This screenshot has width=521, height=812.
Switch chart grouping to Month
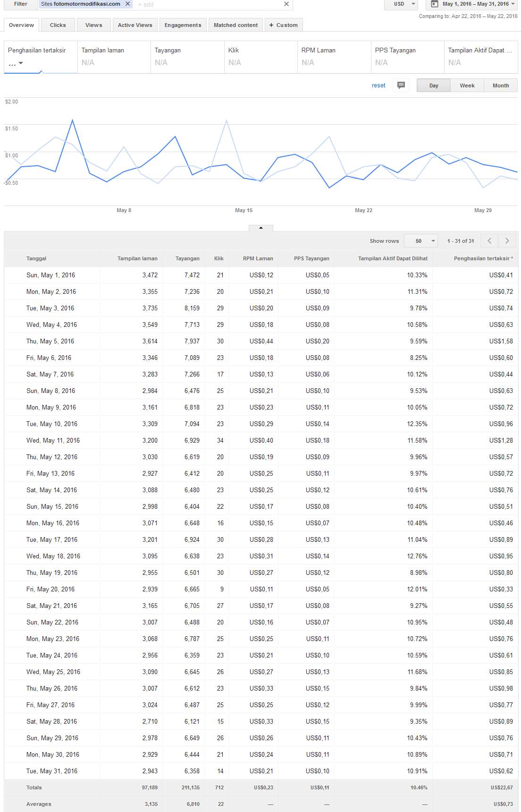[500, 85]
